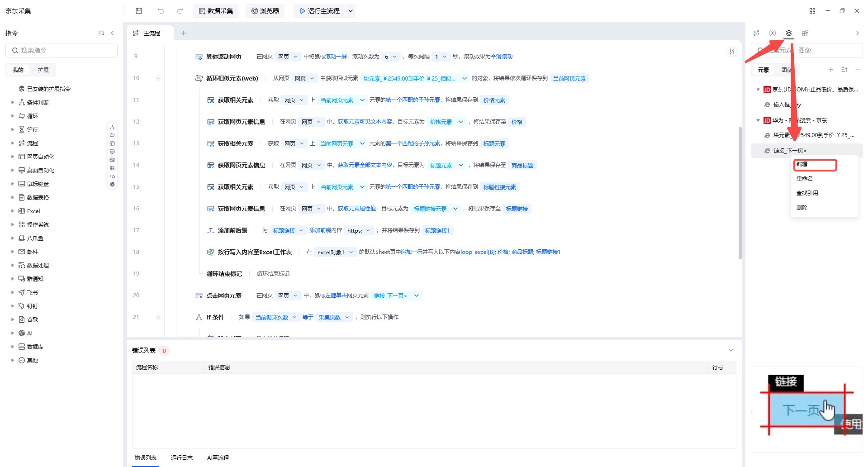Add a new element with plus icon

pos(831,70)
